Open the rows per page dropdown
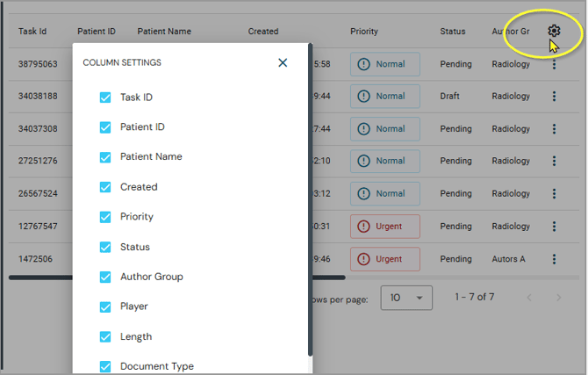The image size is (588, 375). [406, 298]
